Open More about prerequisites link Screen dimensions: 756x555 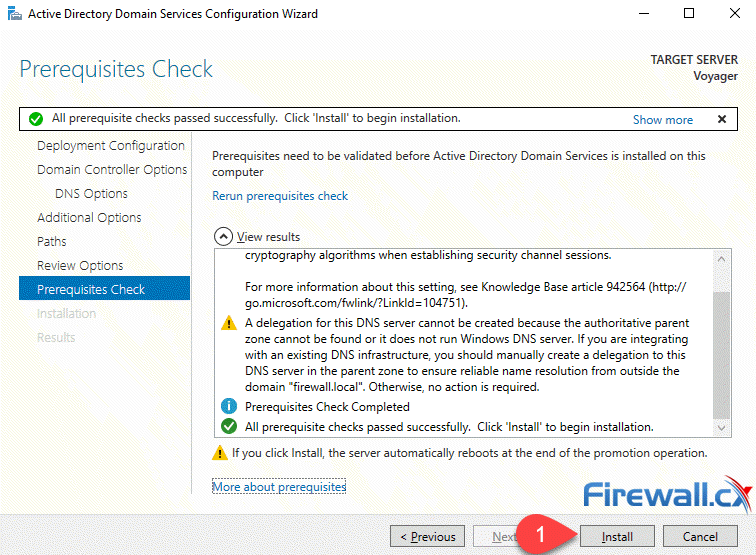[279, 487]
